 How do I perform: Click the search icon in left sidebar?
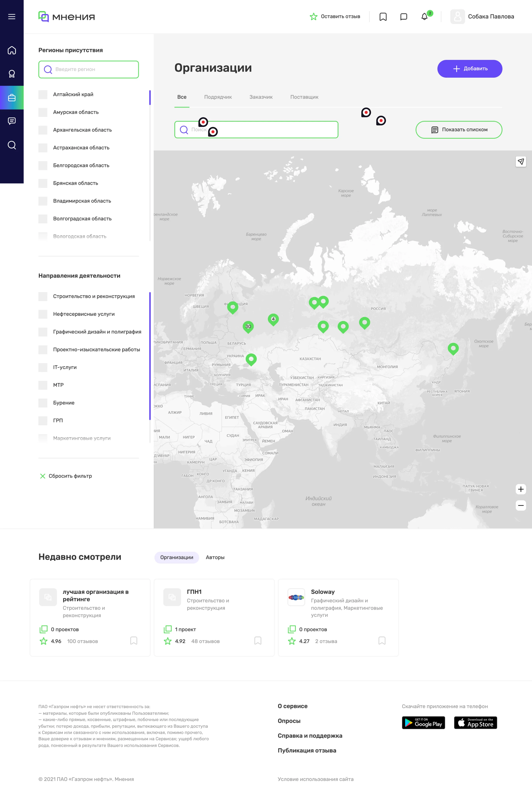tap(11, 145)
